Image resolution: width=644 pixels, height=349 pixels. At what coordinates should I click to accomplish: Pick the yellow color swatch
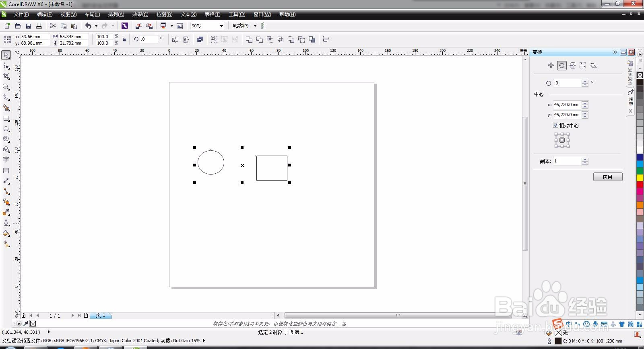pyautogui.click(x=640, y=177)
